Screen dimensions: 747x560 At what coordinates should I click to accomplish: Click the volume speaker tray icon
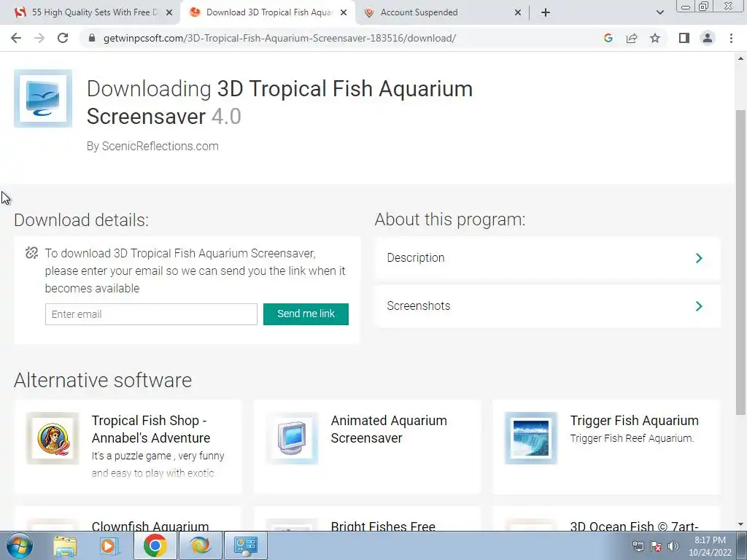tap(673, 546)
